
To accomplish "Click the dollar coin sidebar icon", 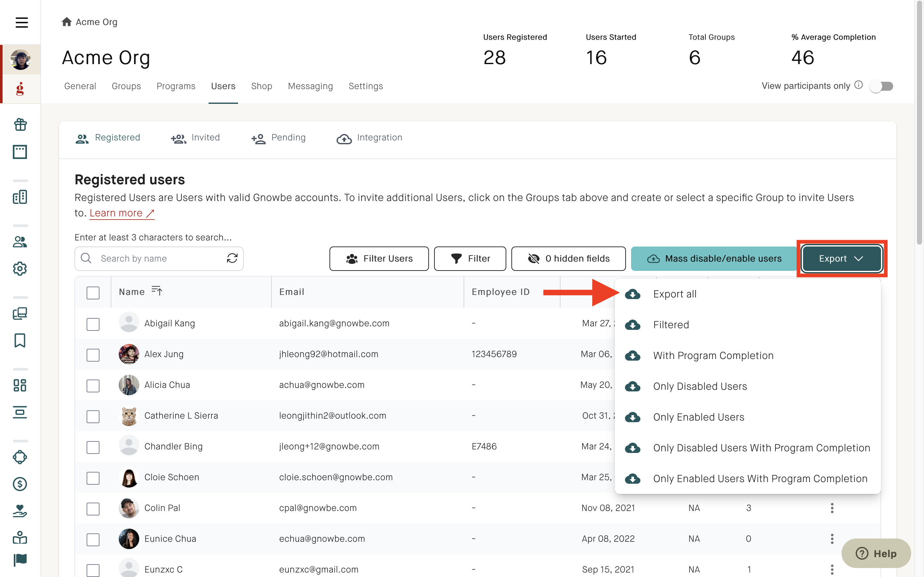I will pyautogui.click(x=20, y=484).
